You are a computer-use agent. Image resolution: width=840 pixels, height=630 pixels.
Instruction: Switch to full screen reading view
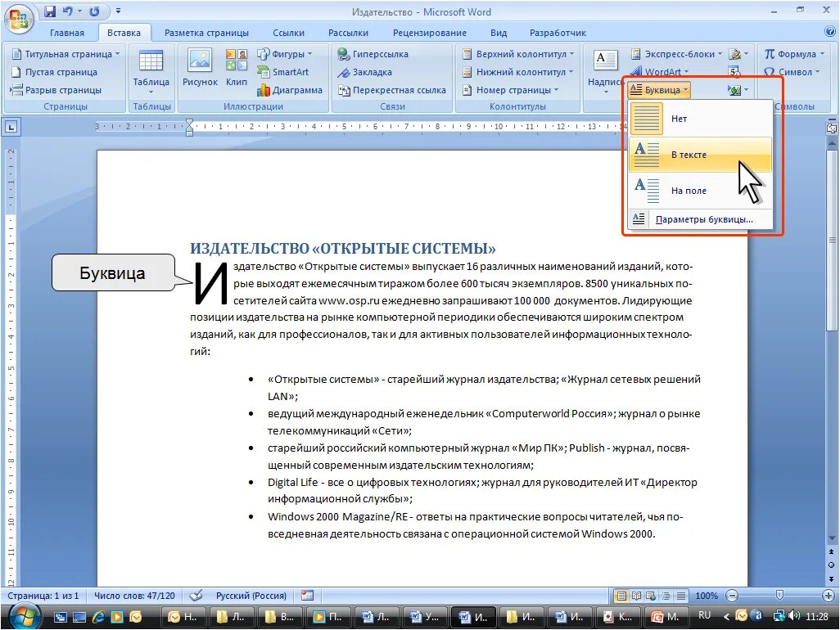pyautogui.click(x=636, y=596)
